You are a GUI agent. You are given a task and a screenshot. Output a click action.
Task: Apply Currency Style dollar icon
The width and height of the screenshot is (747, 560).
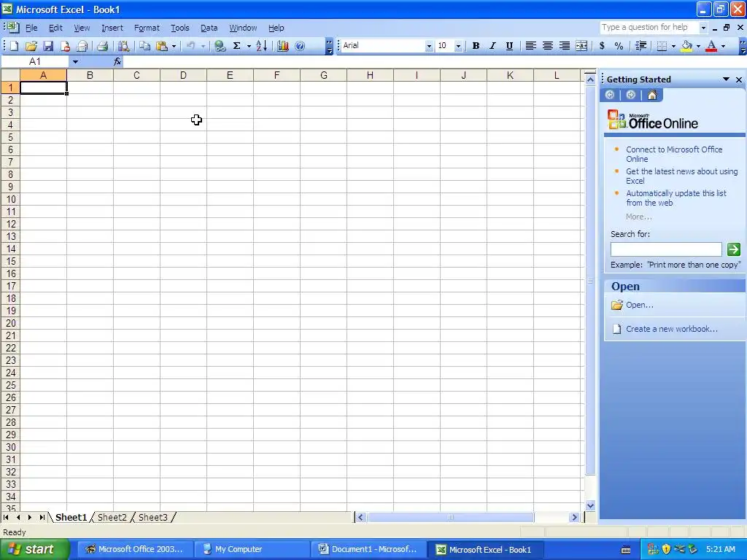(602, 46)
